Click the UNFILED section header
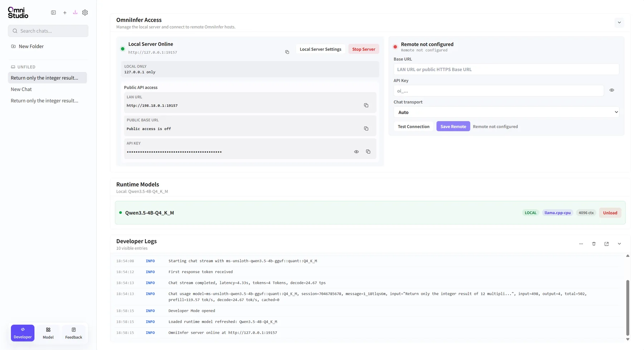The height and width of the screenshot is (350, 644). 23,67
